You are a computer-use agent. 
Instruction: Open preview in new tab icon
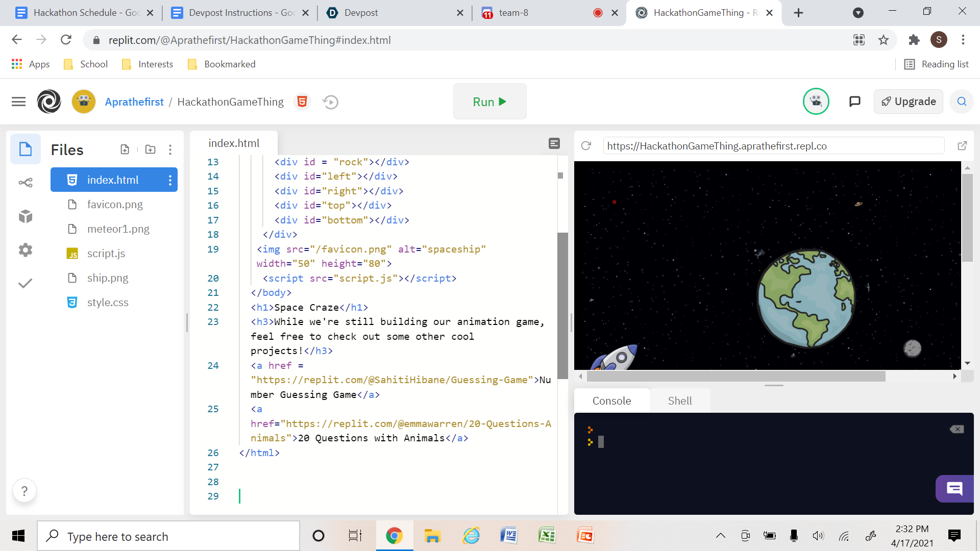[962, 146]
